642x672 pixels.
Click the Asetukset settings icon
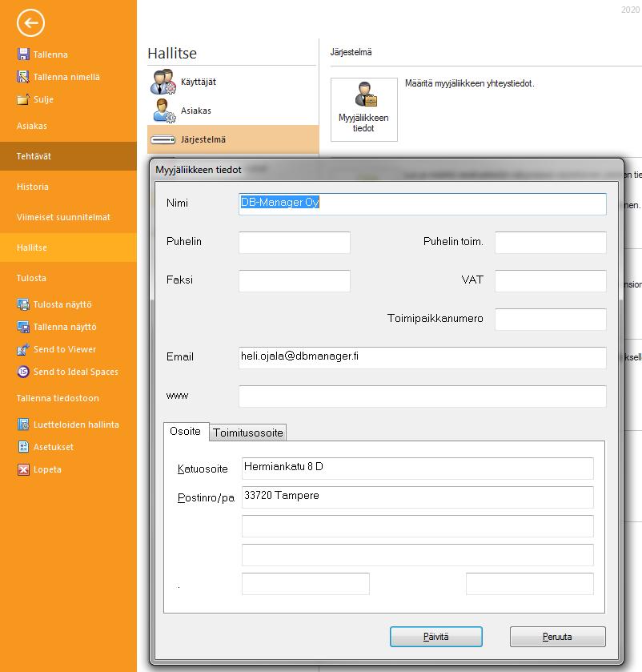pos(23,447)
